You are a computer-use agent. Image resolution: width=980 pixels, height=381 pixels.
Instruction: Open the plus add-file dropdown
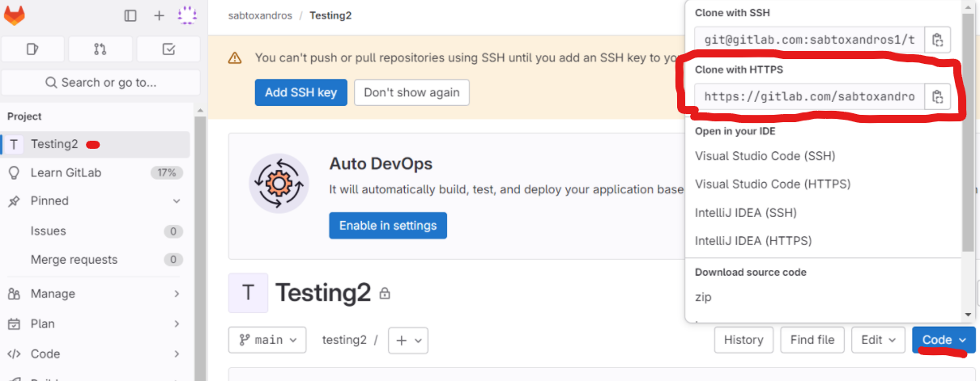408,341
